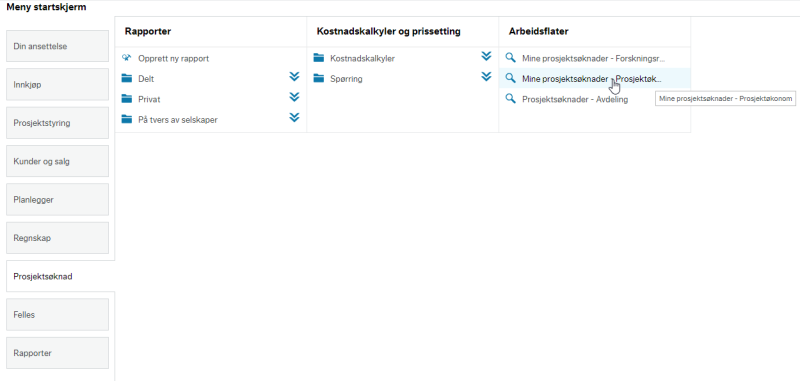Click the Kostnadskalkyler folder icon
Screen dimensions: 800x381
coord(319,58)
